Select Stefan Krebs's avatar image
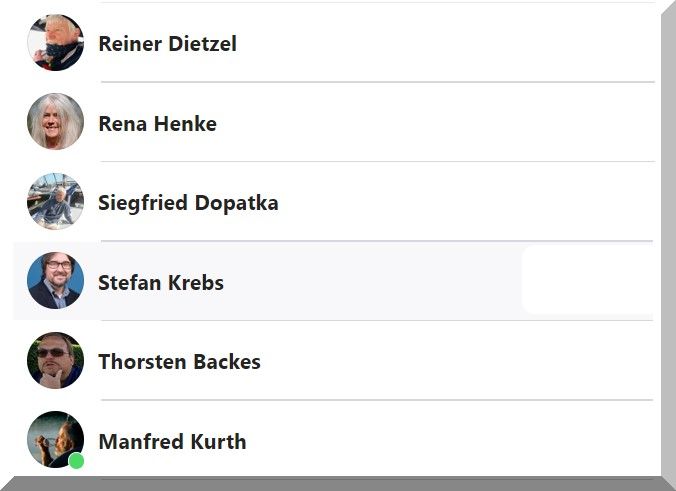 pos(55,281)
